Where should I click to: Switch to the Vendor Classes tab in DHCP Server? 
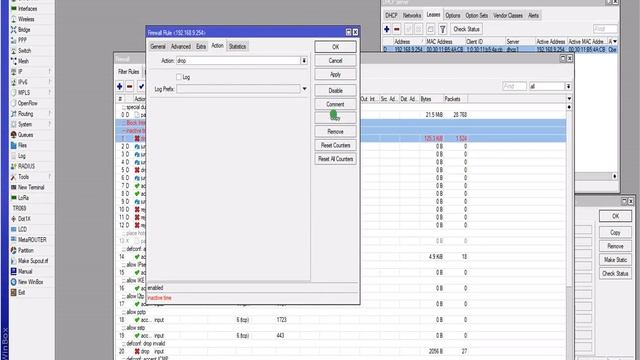pos(508,16)
